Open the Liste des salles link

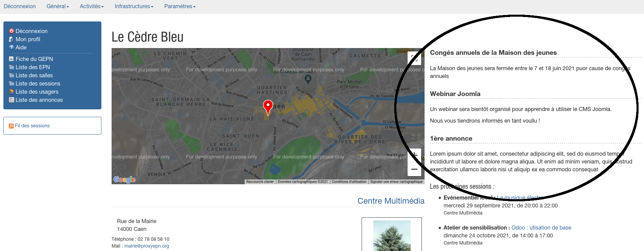click(34, 75)
